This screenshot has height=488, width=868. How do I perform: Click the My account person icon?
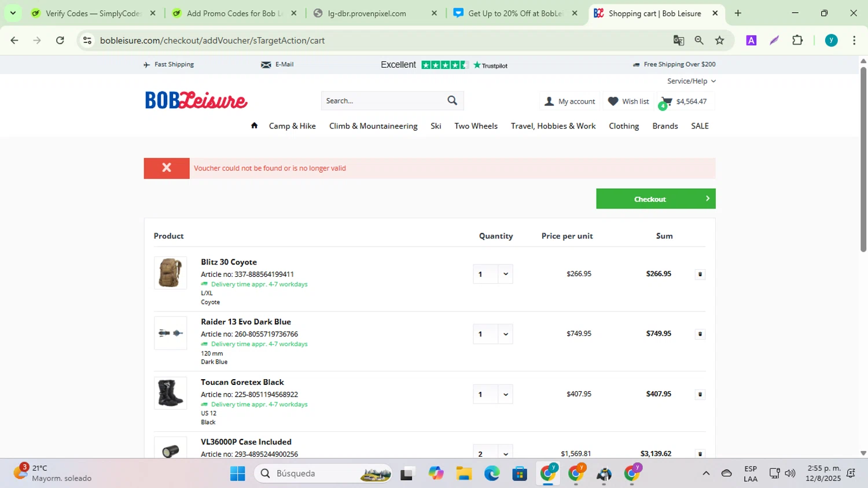coord(549,101)
